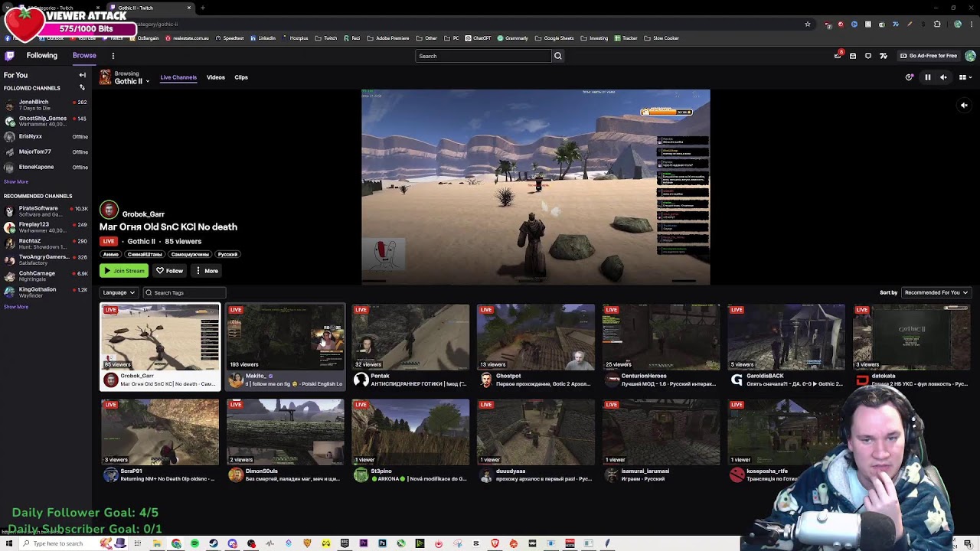Open TwoAngryGamers recommended channel
The height and width of the screenshot is (551, 980).
click(x=46, y=259)
